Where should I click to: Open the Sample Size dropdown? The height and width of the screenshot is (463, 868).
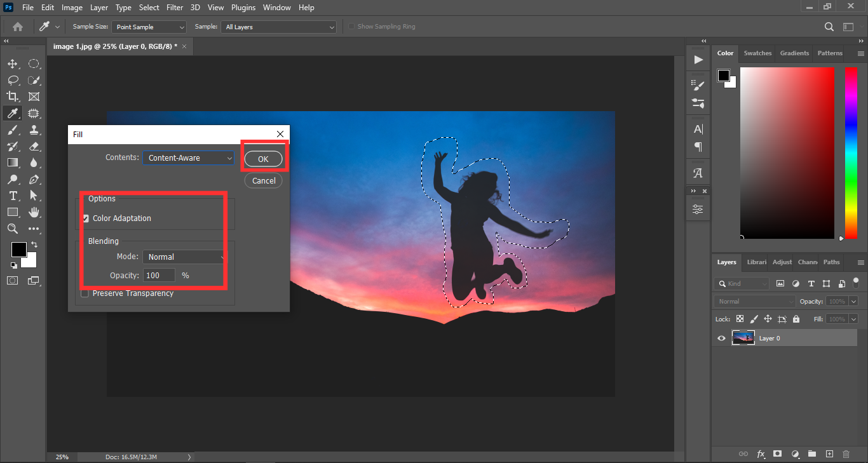coord(149,27)
